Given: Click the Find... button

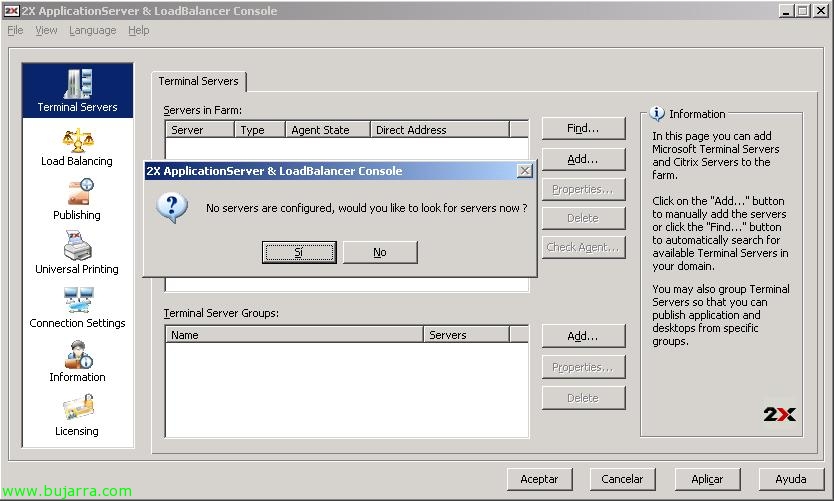Looking at the screenshot, I should (x=583, y=128).
